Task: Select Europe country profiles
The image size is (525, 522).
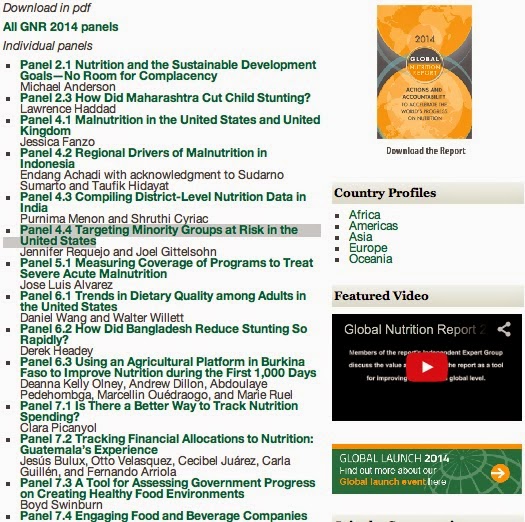Action: (x=368, y=248)
